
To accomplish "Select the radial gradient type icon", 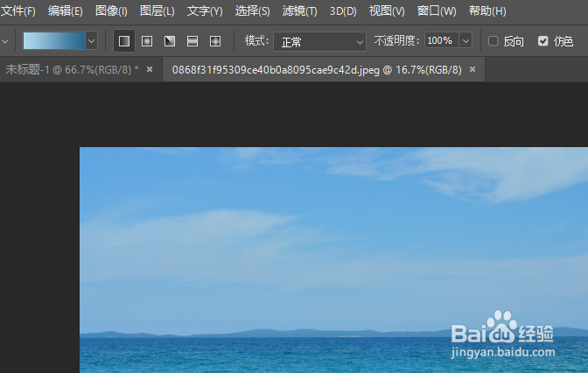I will click(147, 41).
